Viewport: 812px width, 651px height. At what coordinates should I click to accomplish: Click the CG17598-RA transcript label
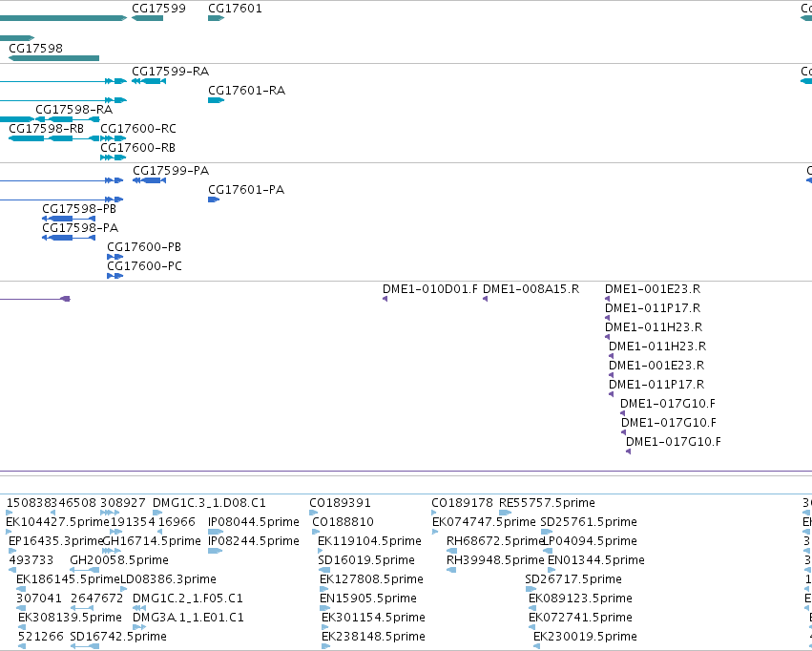click(x=74, y=109)
